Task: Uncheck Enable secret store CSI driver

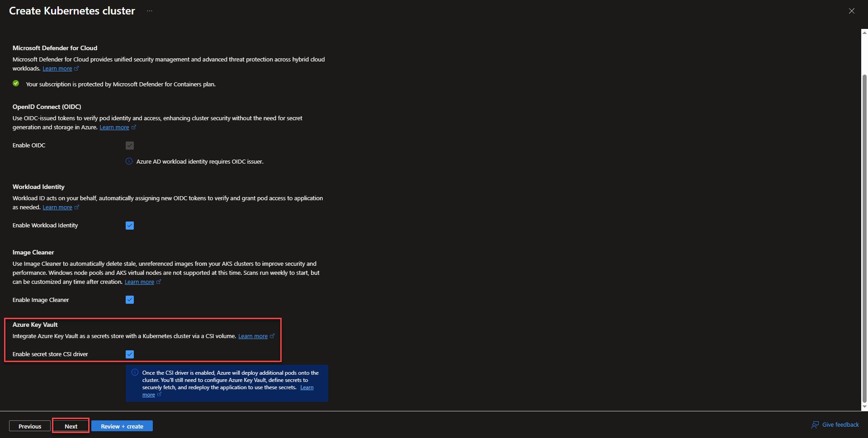Action: pyautogui.click(x=130, y=354)
